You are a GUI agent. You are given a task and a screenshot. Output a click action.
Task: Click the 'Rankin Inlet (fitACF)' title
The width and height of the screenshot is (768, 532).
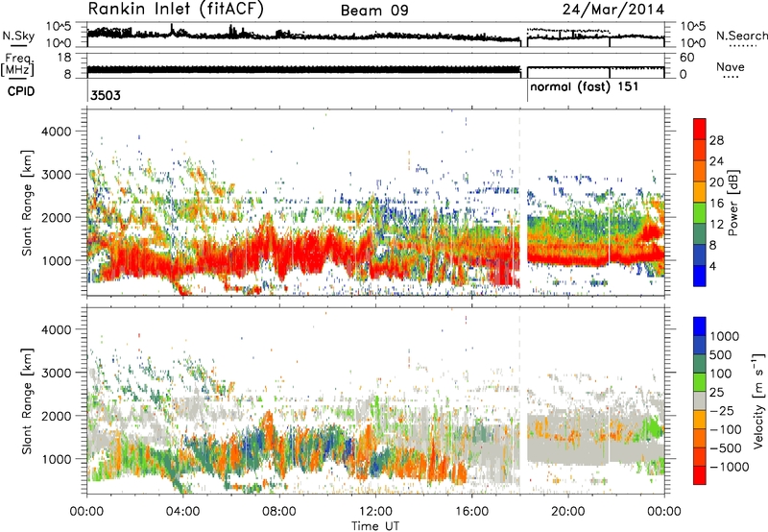pyautogui.click(x=176, y=10)
